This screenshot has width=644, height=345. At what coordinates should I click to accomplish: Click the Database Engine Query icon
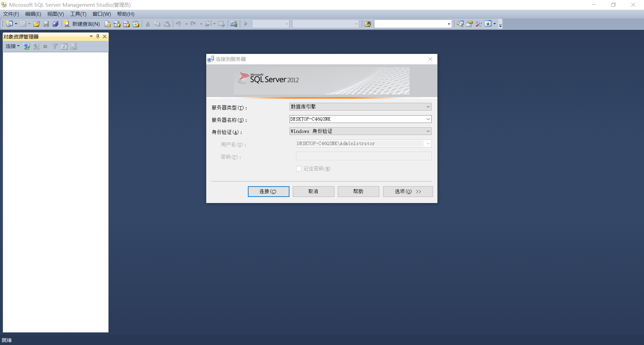(107, 24)
